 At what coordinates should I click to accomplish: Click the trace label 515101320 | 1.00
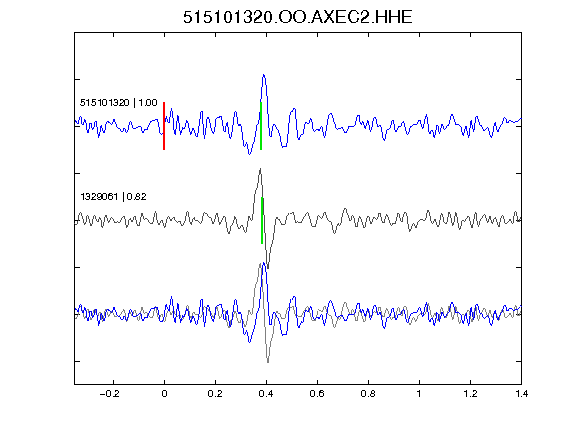tap(119, 103)
